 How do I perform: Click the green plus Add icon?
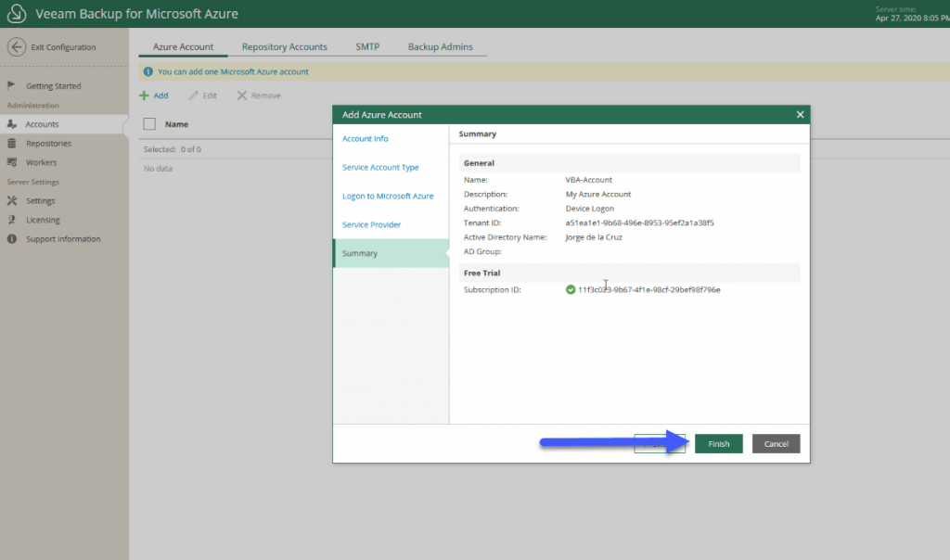click(x=144, y=95)
